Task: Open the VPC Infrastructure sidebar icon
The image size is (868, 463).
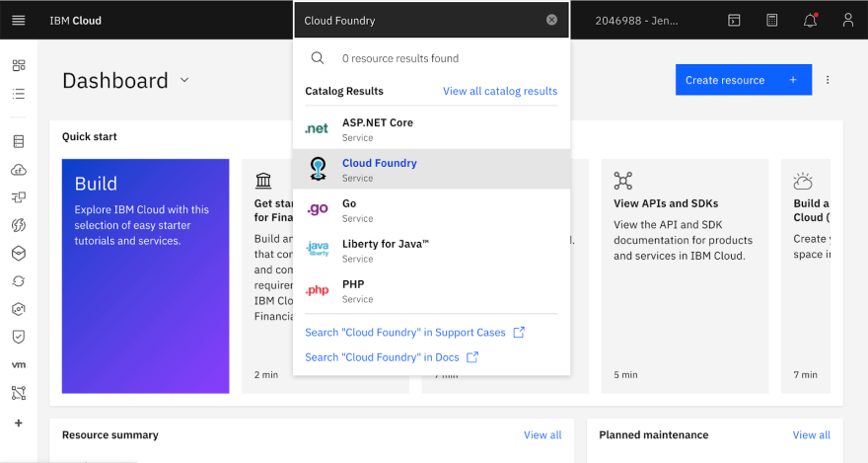Action: [x=19, y=197]
